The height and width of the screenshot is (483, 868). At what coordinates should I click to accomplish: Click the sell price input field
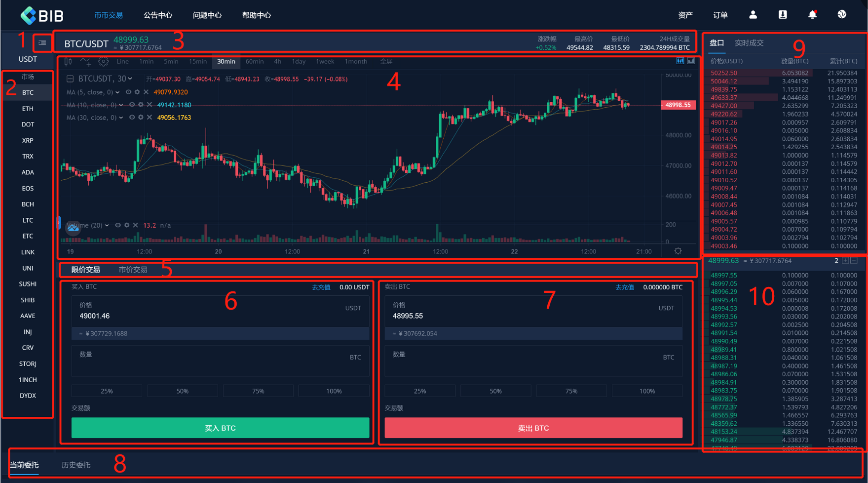click(533, 316)
